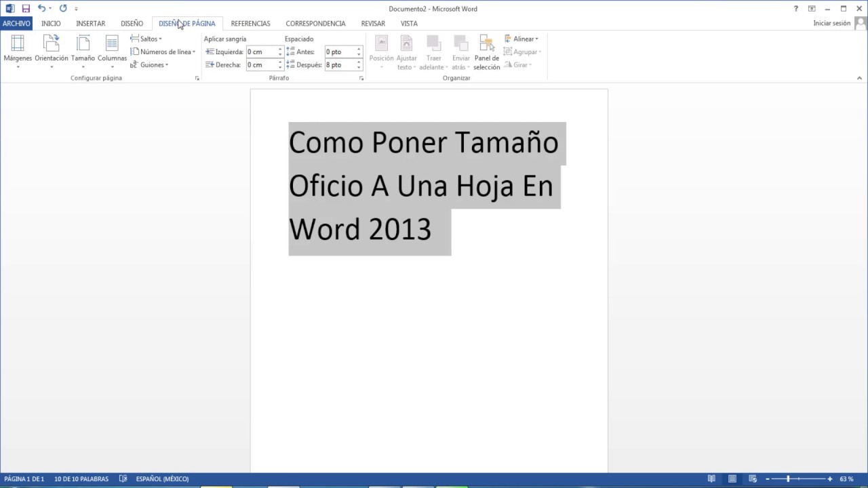Image resolution: width=868 pixels, height=488 pixels.
Task: Expand the Guiones hyphenation dropdown
Action: [x=149, y=65]
